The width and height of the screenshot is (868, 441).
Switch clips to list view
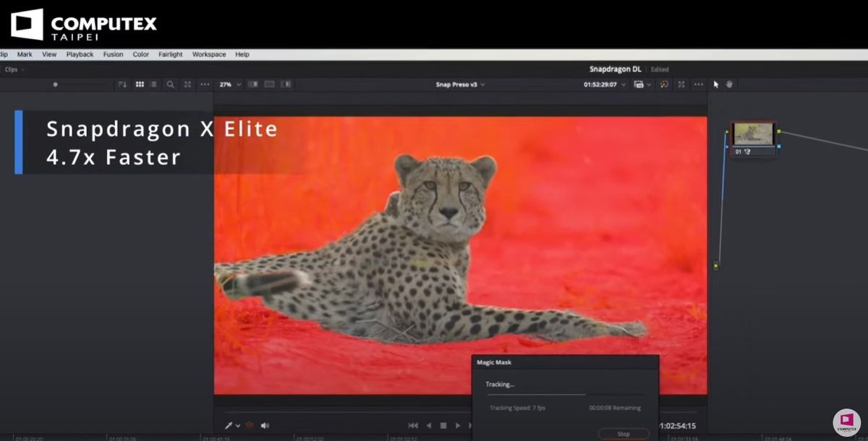point(154,85)
